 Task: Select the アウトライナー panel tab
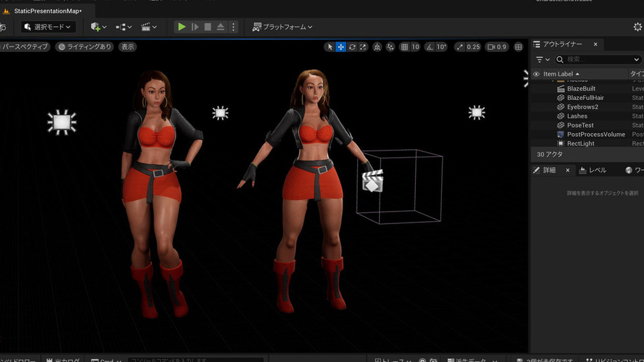(562, 44)
